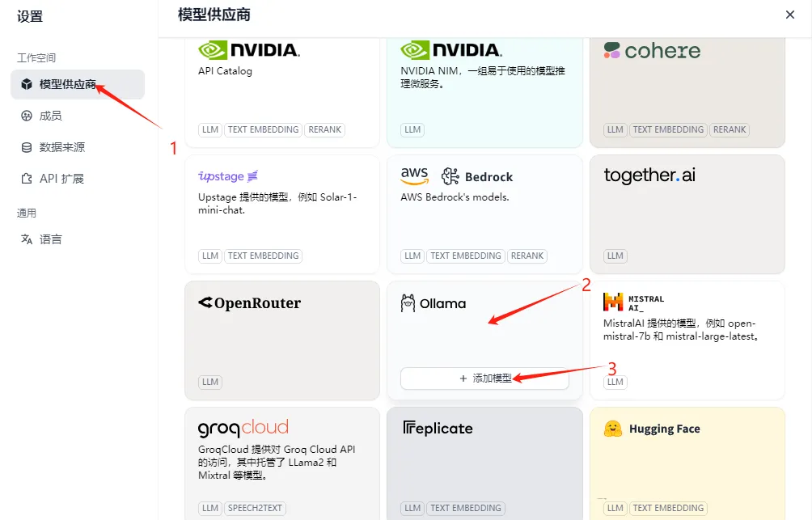The width and height of the screenshot is (812, 520).
Task: Click the together.ai logo
Action: click(649, 175)
